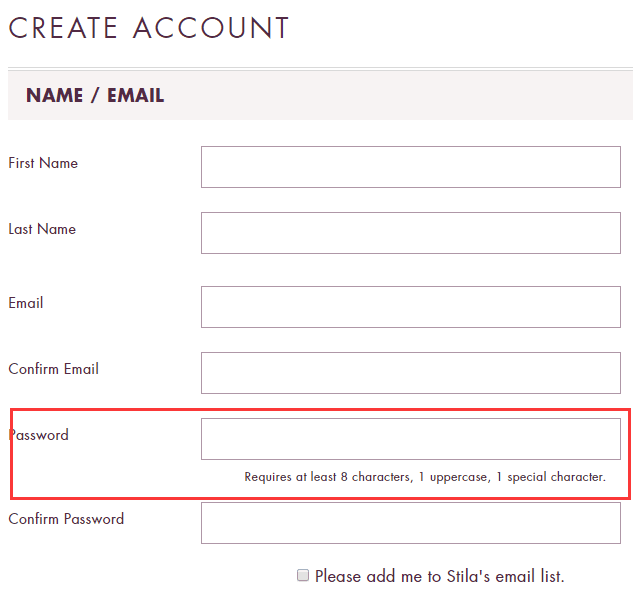The image size is (633, 606).
Task: Focus the Last Name text box
Action: click(x=410, y=233)
